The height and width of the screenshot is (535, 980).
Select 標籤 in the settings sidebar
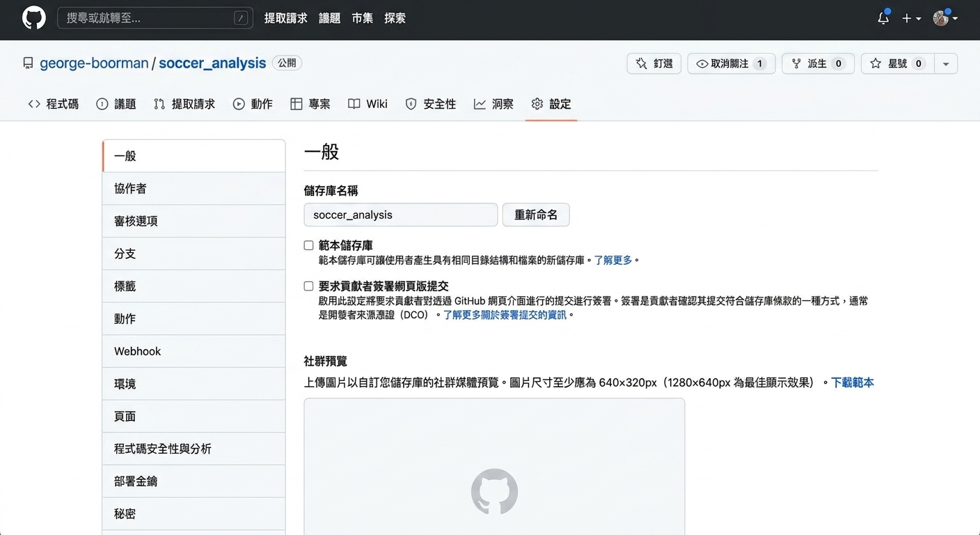click(193, 286)
